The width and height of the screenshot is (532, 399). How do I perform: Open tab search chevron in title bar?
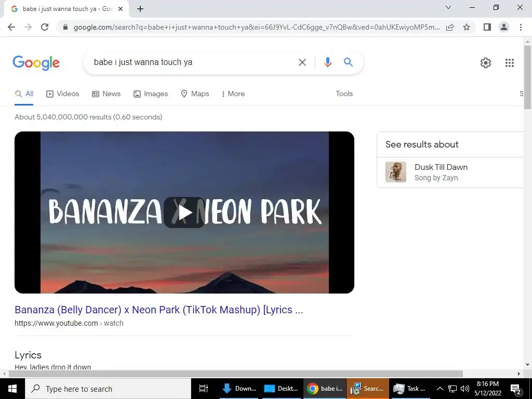point(448,7)
